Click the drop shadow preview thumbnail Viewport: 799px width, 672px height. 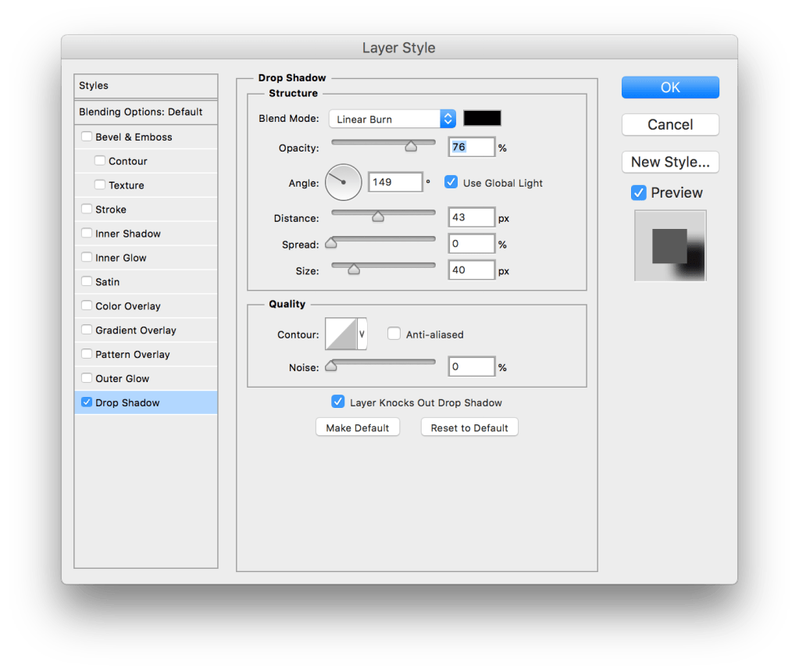pos(669,245)
